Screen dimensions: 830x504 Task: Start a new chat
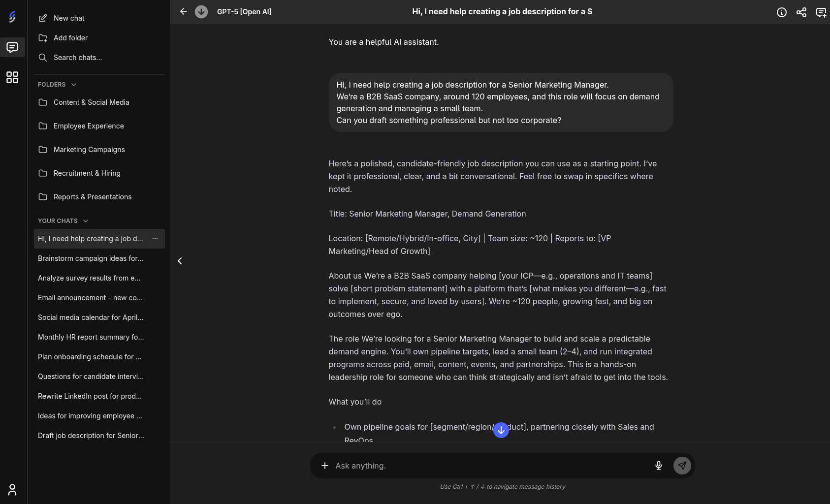(x=68, y=18)
